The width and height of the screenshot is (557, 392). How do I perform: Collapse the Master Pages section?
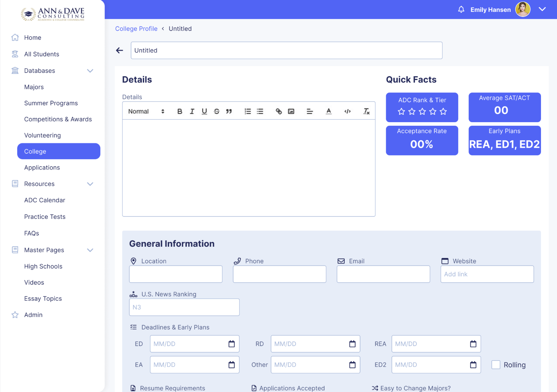coord(90,250)
